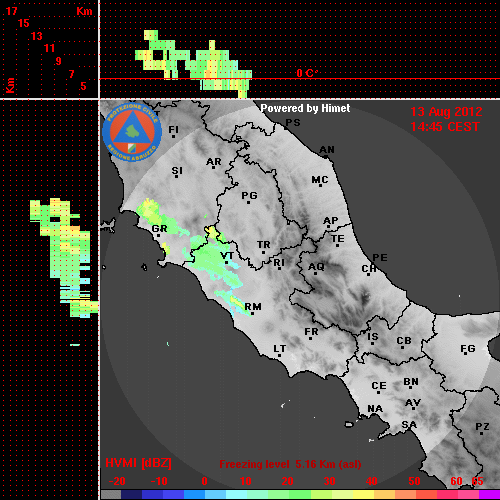Screen dimensions: 500x500
Task: Click the CB city label
Action: point(404,341)
